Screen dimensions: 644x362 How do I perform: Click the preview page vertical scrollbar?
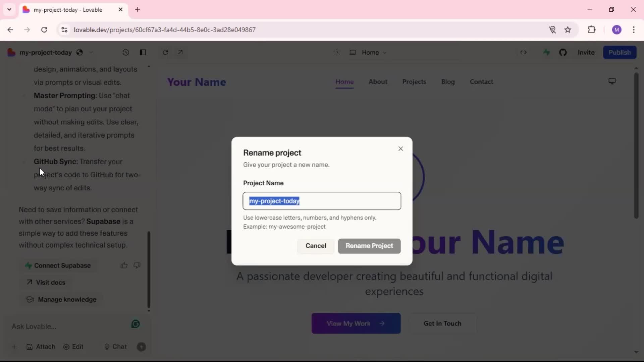click(636, 146)
